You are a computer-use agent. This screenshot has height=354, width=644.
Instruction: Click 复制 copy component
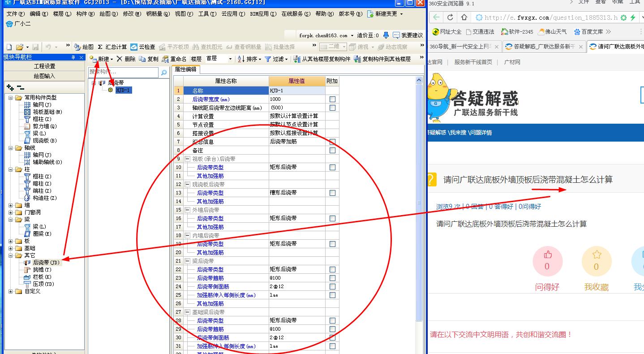pyautogui.click(x=149, y=59)
